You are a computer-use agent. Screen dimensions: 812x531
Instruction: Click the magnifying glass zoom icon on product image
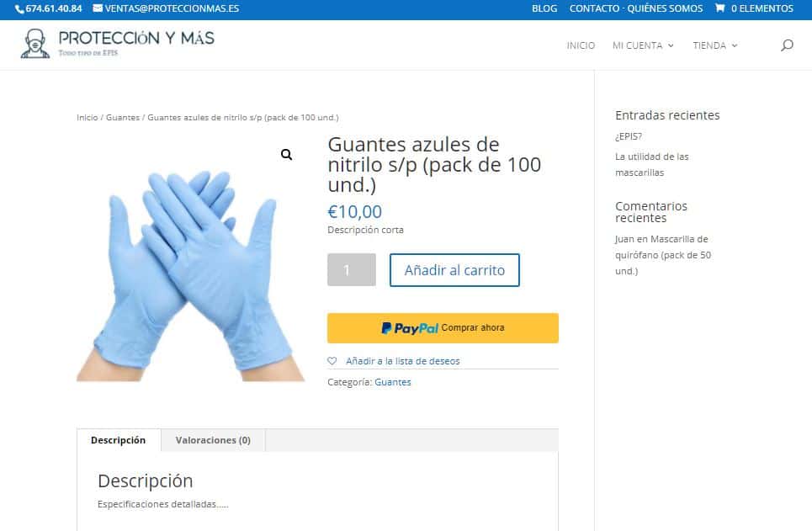click(x=286, y=154)
